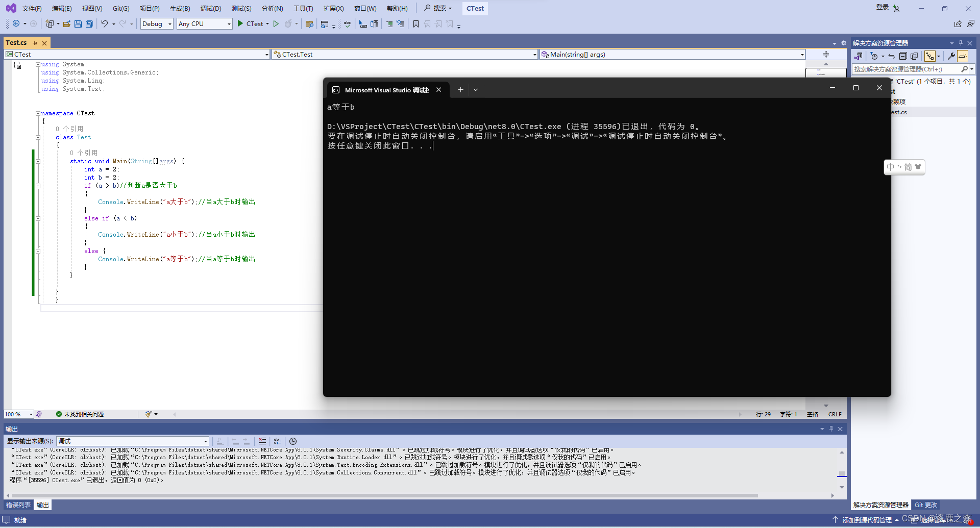Pin the Test.cs tab
The width and height of the screenshot is (980, 528).
[35, 43]
